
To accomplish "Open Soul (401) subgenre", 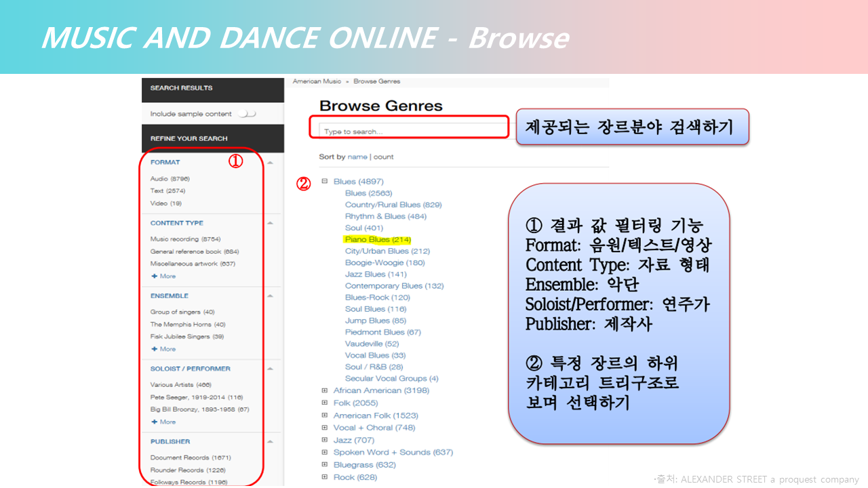I will coord(364,228).
